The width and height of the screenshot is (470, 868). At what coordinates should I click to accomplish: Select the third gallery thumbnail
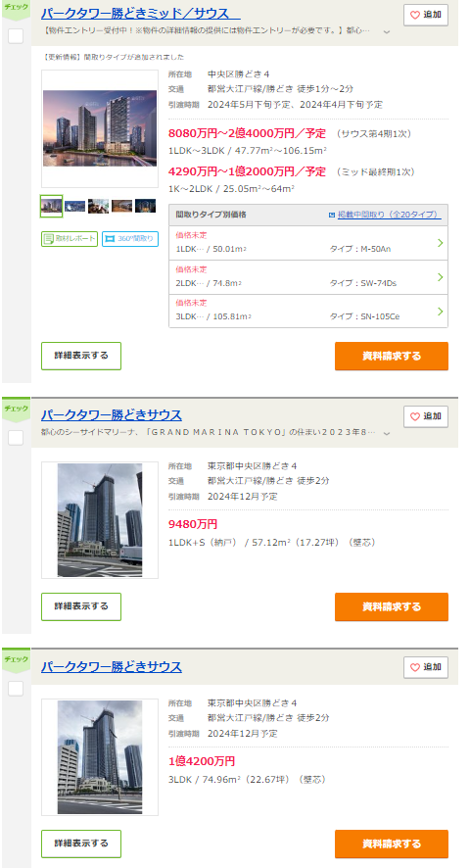point(99,206)
